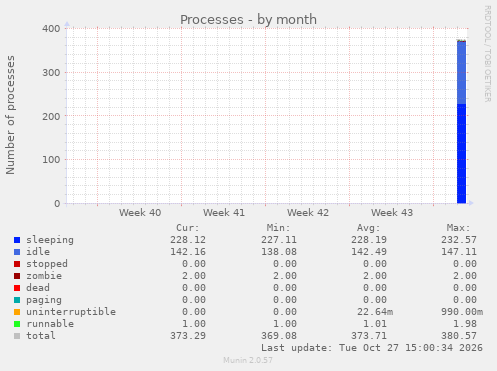The image size is (497, 371).
Task: Click the dark blue sleeping bar segment
Action: coord(461,153)
